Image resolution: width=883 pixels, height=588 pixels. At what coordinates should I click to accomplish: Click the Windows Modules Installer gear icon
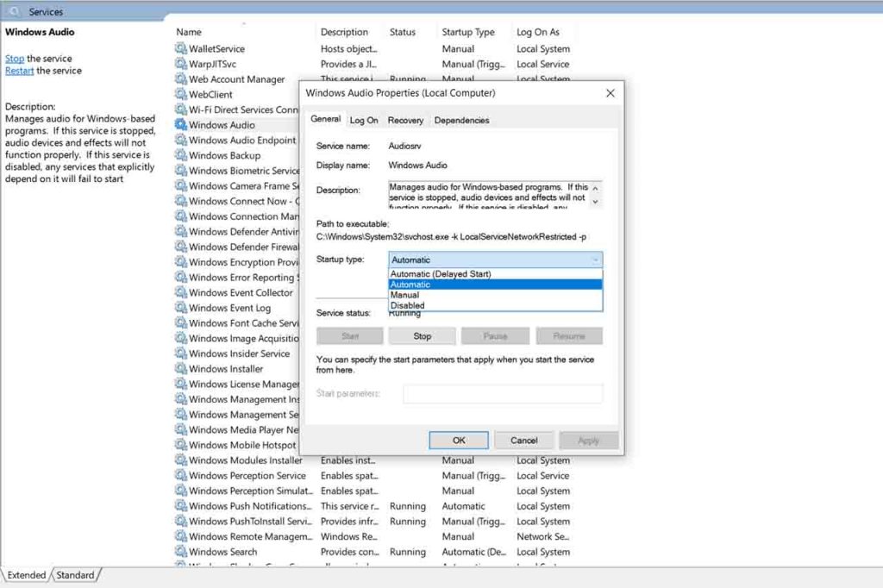coord(181,460)
